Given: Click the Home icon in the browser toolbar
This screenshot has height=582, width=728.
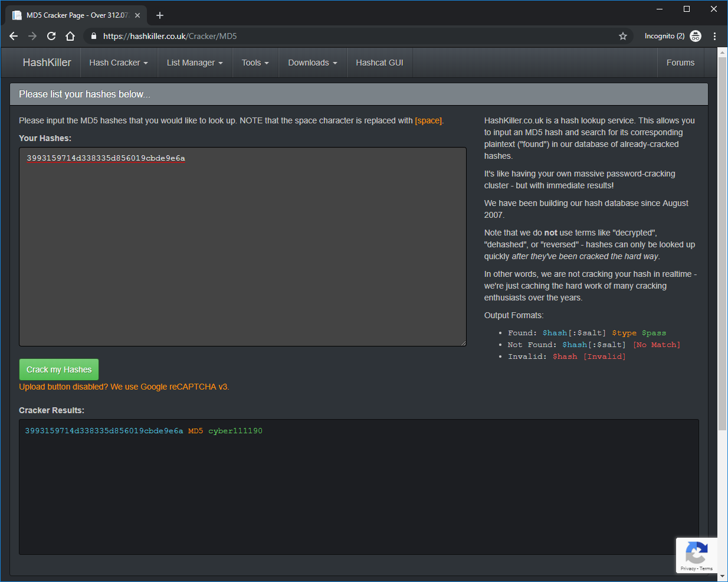Looking at the screenshot, I should 70,36.
